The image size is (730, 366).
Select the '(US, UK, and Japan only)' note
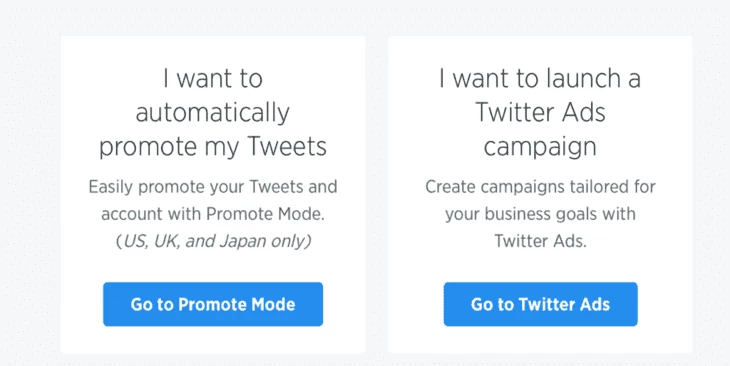coord(213,241)
